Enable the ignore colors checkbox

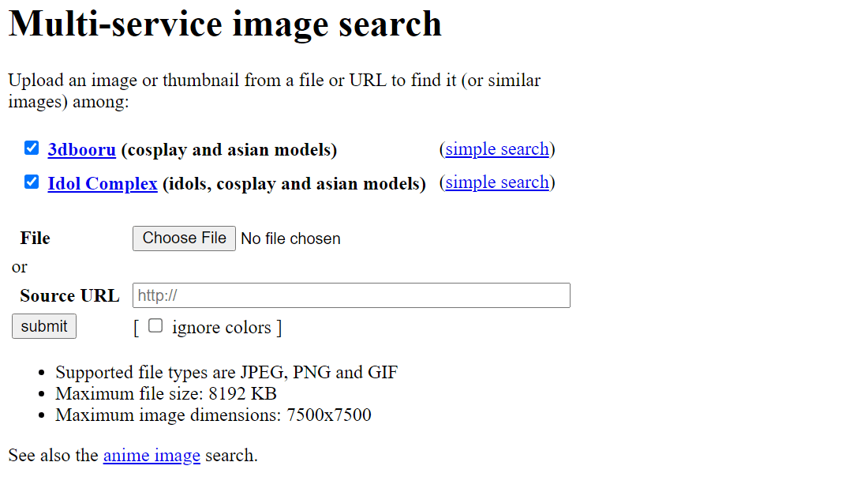155,325
